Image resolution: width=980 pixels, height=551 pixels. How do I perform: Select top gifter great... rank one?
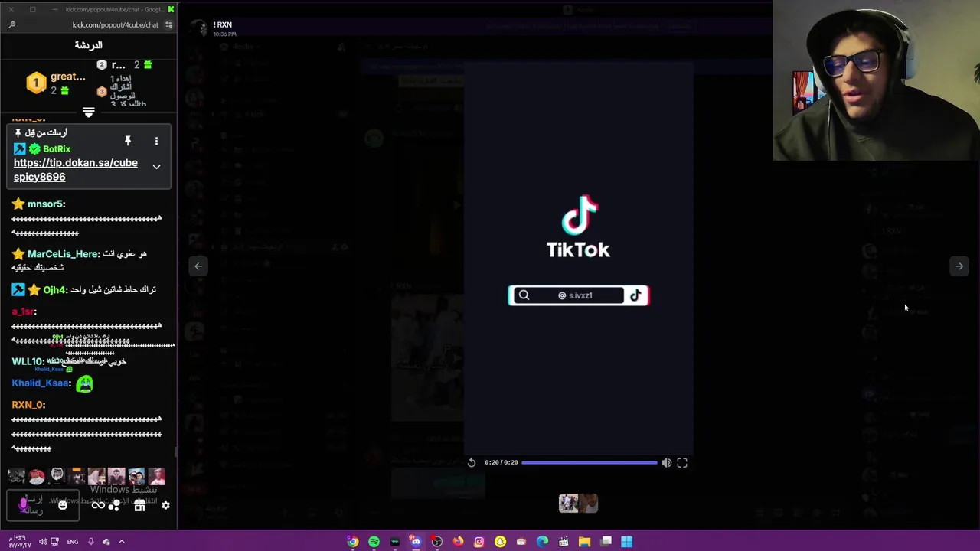click(x=55, y=83)
